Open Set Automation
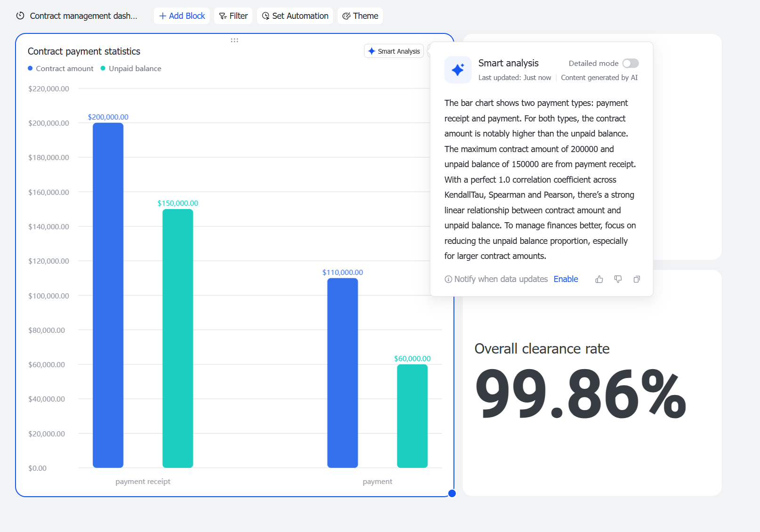The height and width of the screenshot is (532, 760). coord(295,16)
